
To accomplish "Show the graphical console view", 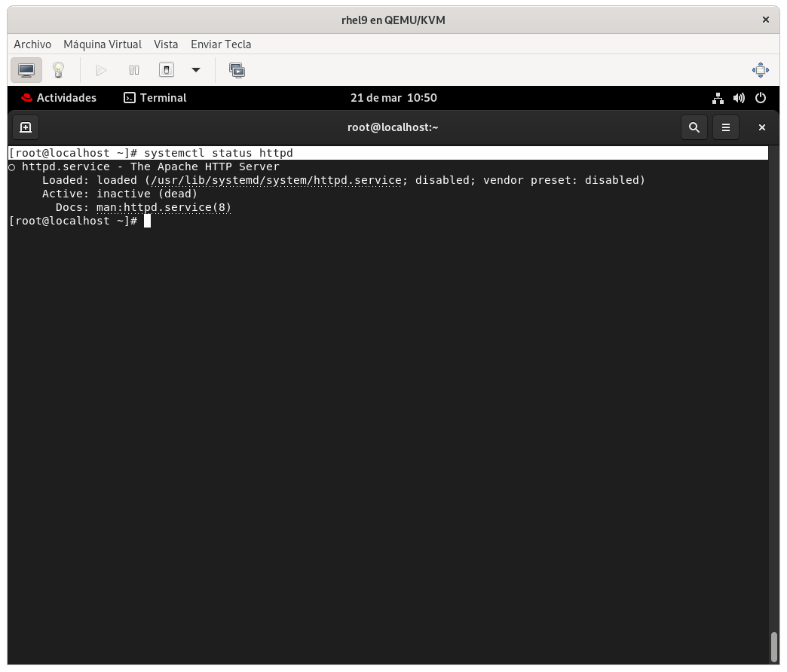I will (26, 70).
